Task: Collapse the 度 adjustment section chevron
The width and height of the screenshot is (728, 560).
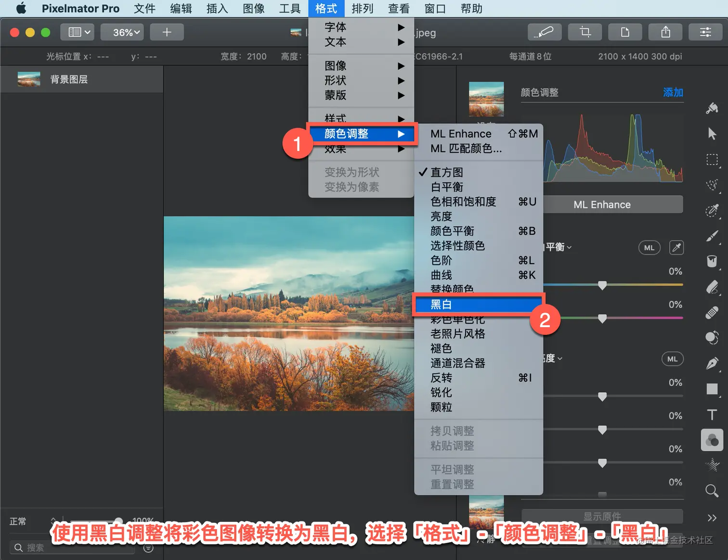Action: 560,359
